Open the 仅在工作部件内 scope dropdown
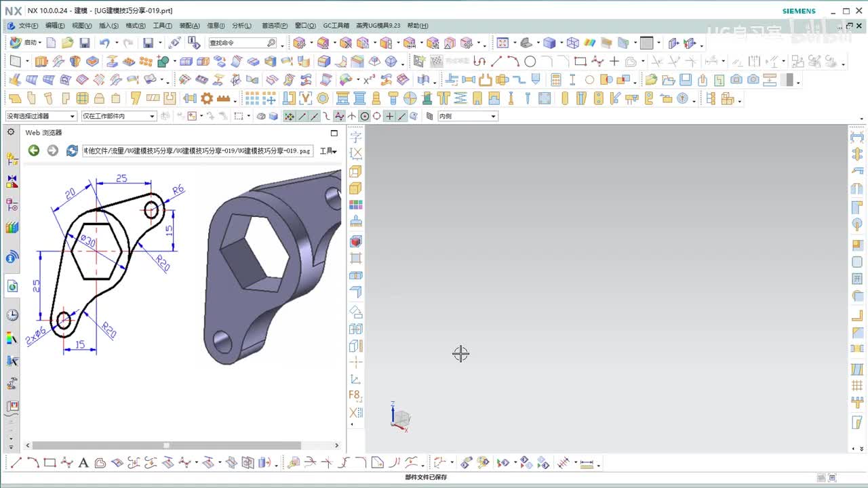Screen dimensions: 868x488 [119, 116]
